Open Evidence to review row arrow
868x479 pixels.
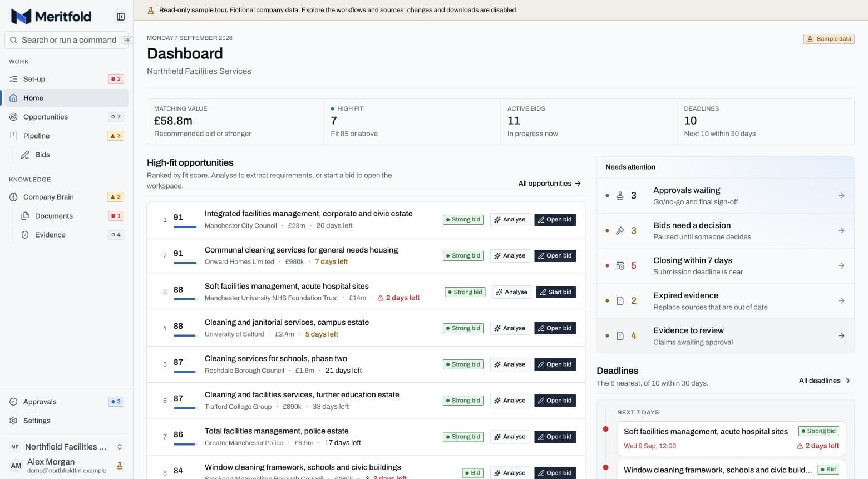click(841, 336)
